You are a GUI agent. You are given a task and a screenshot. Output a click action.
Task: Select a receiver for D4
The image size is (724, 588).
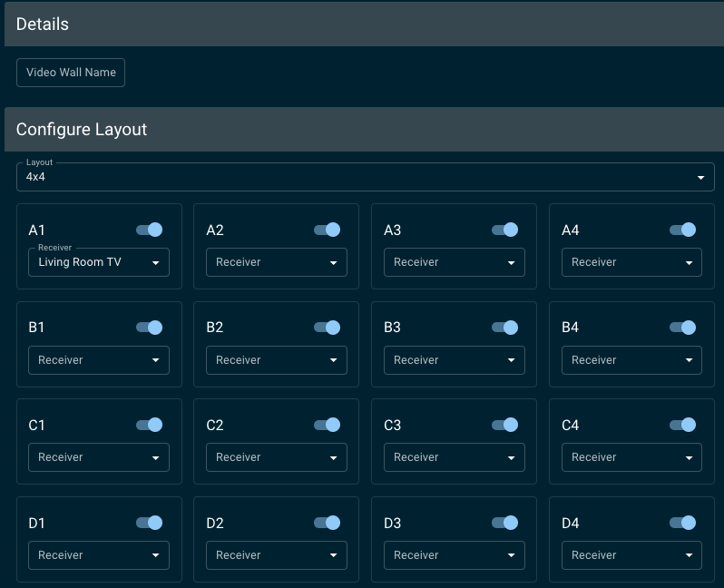coord(631,555)
